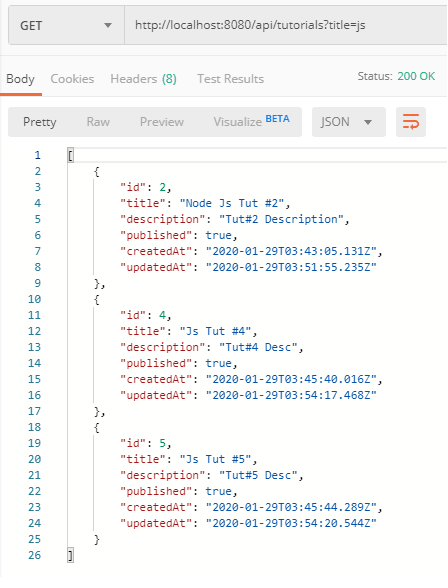Click the published true value on line 22
This screenshot has height=588, width=448.
tap(219, 491)
